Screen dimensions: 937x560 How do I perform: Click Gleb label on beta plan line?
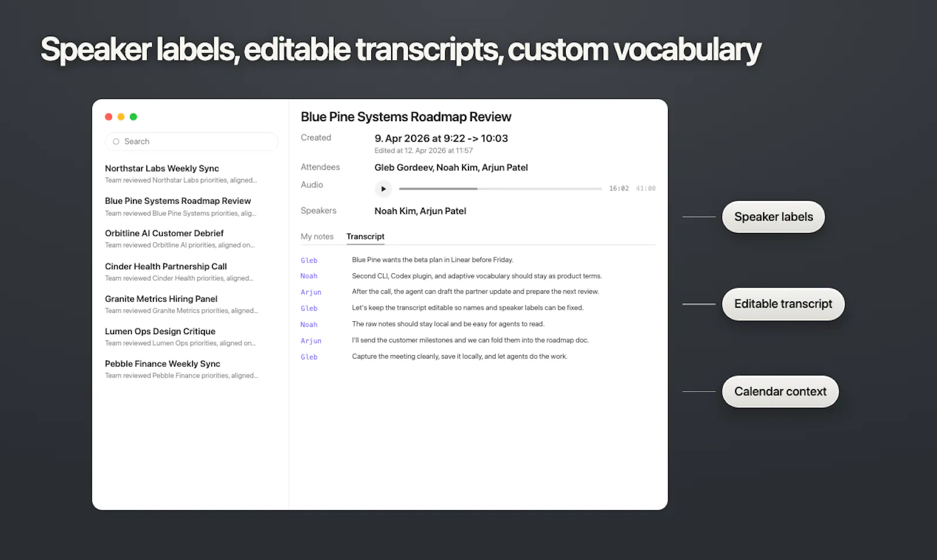tap(309, 260)
